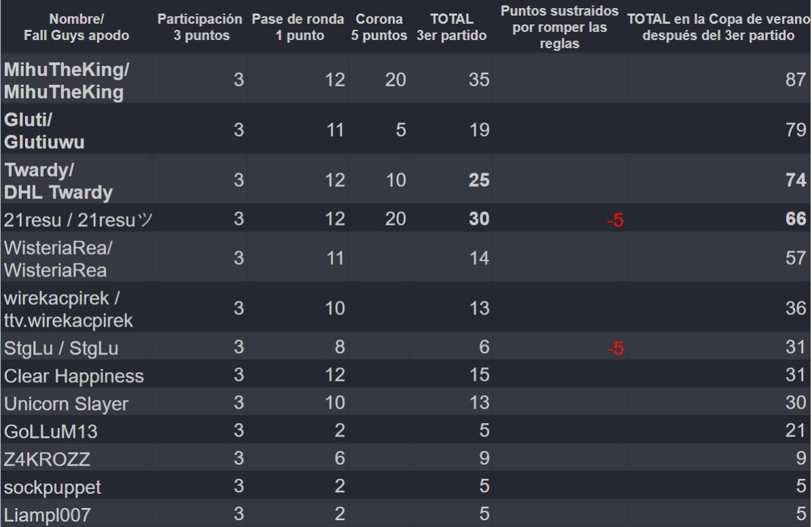Select the Corona 5 puntos column header
Viewport: 812px width, 527px height.
[x=378, y=26]
